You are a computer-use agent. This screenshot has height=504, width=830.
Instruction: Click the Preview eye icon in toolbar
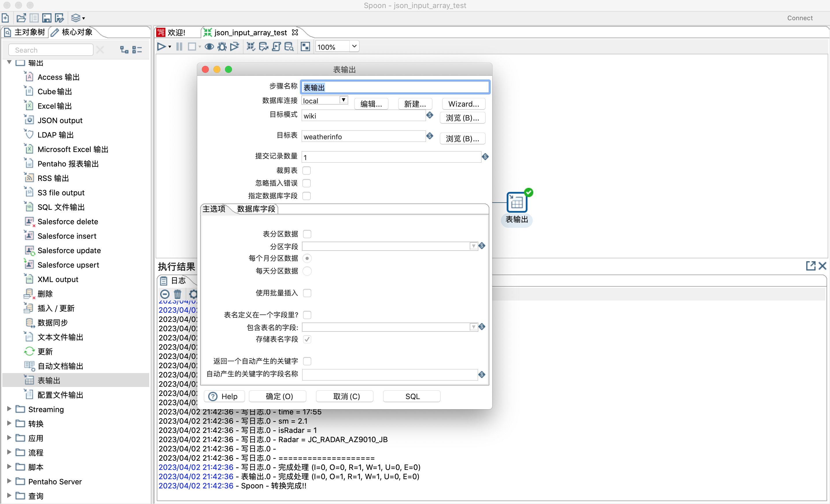(209, 47)
